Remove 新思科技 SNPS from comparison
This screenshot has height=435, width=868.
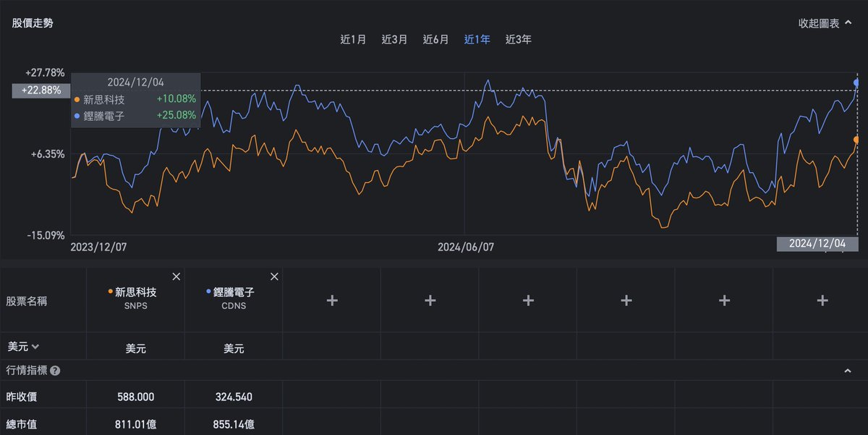[x=176, y=277]
